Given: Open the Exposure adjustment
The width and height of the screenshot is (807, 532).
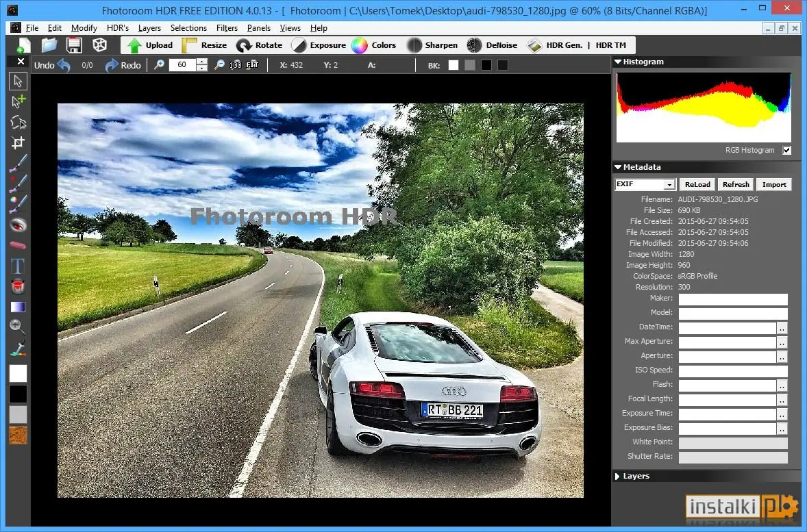Looking at the screenshot, I should coord(319,45).
